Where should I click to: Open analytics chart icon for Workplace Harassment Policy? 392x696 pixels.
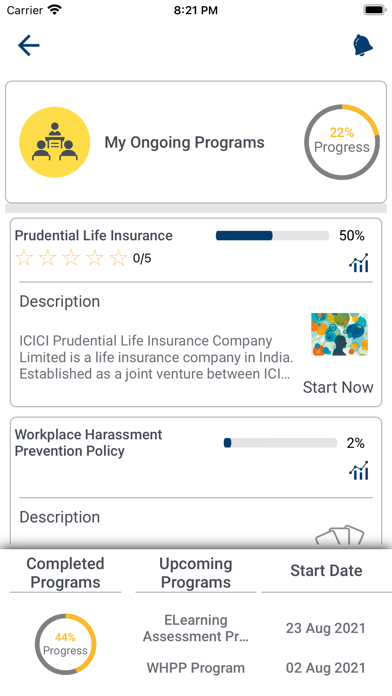pyautogui.click(x=359, y=470)
